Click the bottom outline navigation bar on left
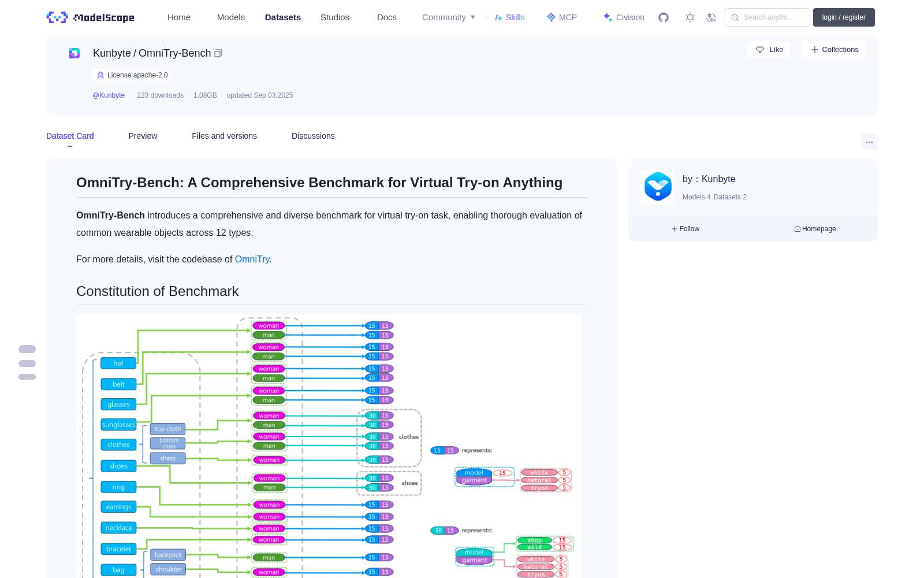Image resolution: width=924 pixels, height=578 pixels. tap(27, 377)
